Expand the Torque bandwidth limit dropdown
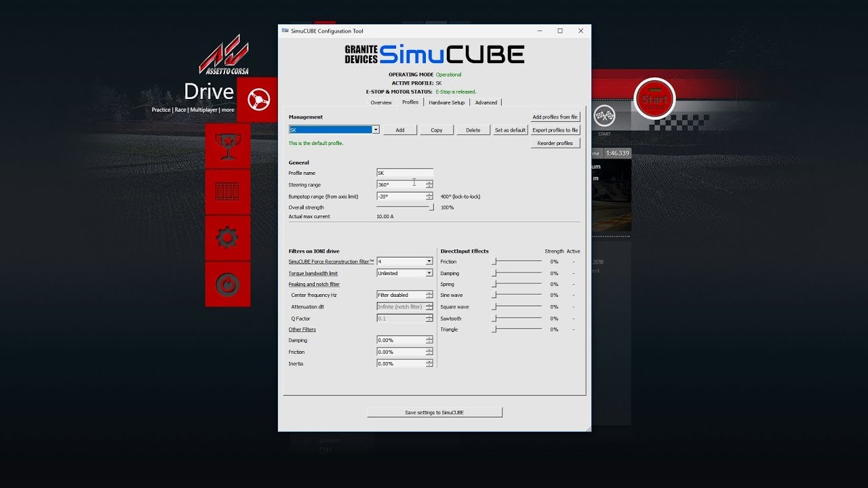Image resolution: width=868 pixels, height=488 pixels. (429, 273)
